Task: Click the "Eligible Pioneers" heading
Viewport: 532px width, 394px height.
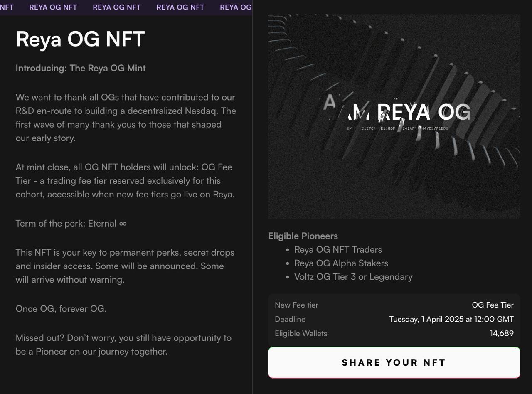Action: pyautogui.click(x=303, y=236)
